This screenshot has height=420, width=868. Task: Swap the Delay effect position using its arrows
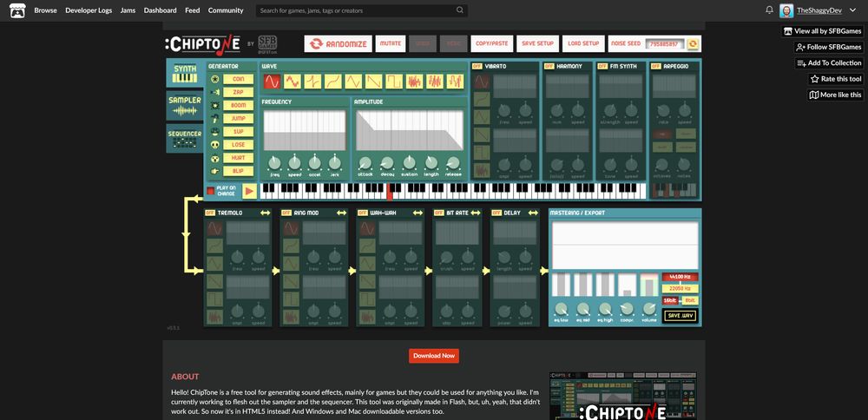[x=533, y=213]
